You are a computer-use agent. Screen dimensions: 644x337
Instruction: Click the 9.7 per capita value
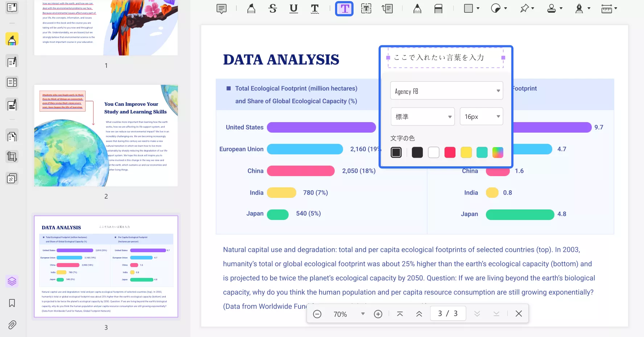pyautogui.click(x=599, y=128)
